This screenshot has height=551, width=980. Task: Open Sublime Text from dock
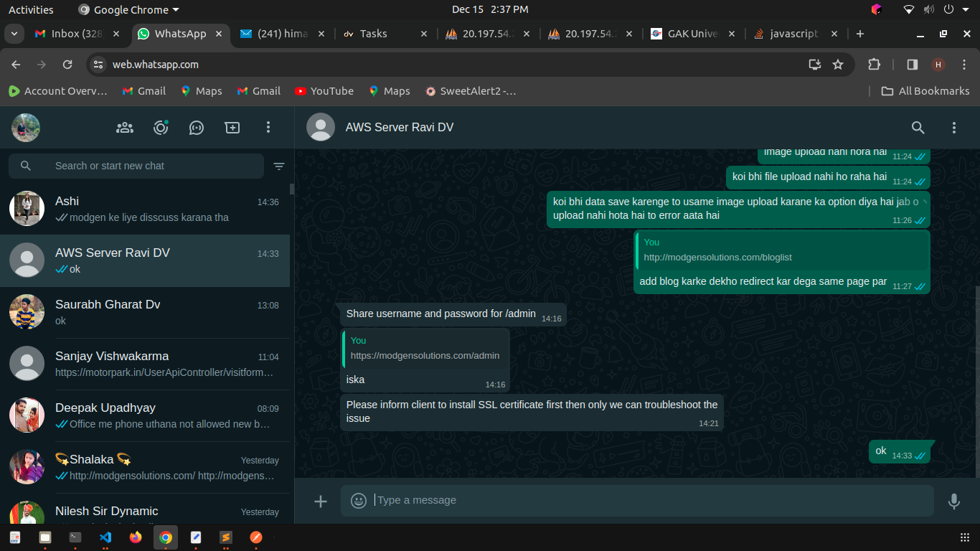tap(225, 537)
